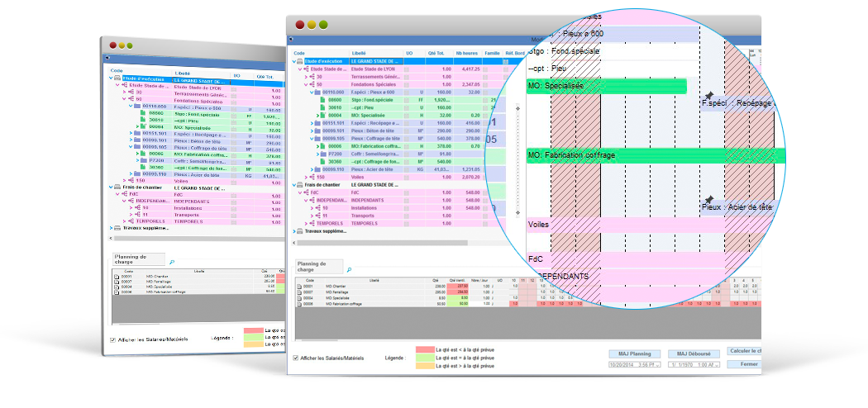Click the pin icon beside F.spéci Recépage

[708, 96]
